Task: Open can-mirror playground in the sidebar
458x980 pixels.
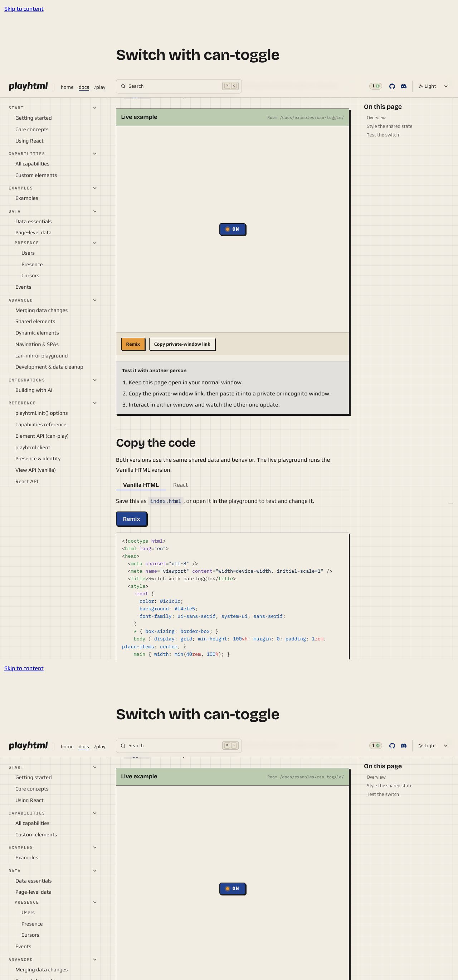Action: (42, 356)
